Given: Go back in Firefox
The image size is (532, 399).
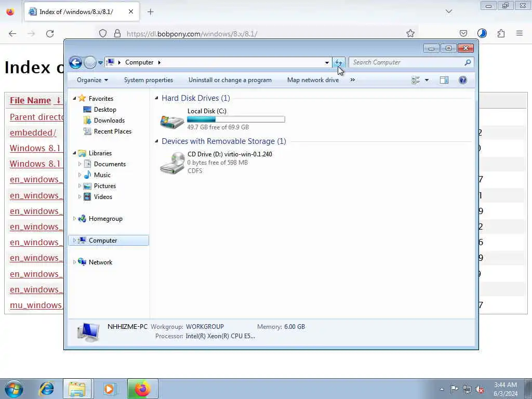Looking at the screenshot, I should pos(12,34).
